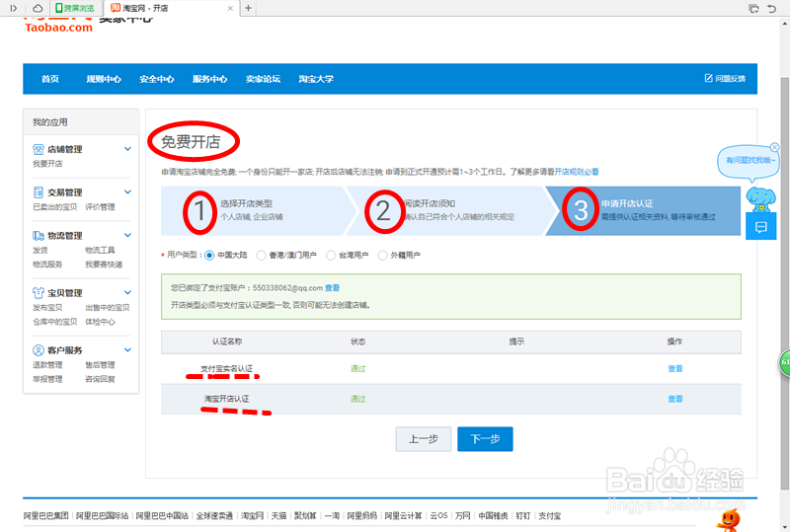Select 台湾用户 radio button

coord(331,256)
